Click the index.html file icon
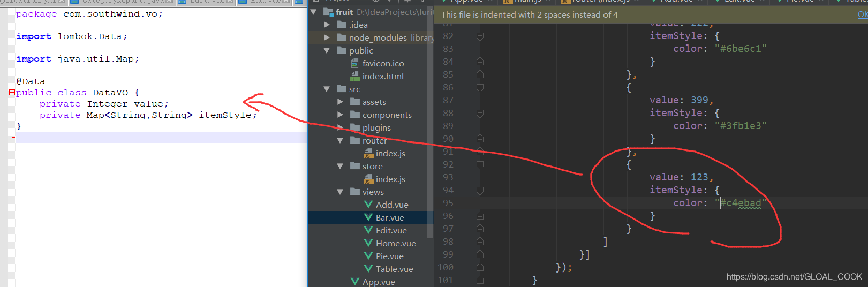Viewport: 868px width, 287px height. (354, 76)
